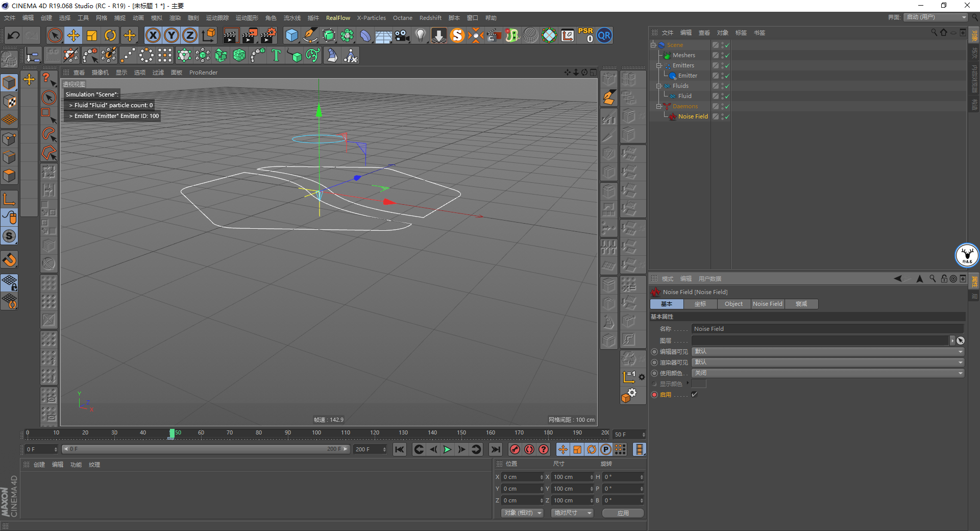Select the Meshers object in tree
980x531 pixels.
pyautogui.click(x=683, y=55)
